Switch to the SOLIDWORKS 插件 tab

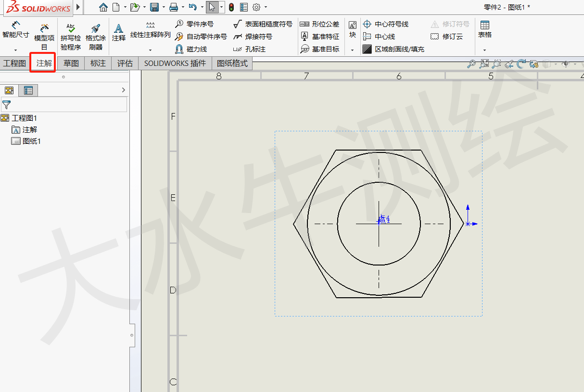[175, 63]
